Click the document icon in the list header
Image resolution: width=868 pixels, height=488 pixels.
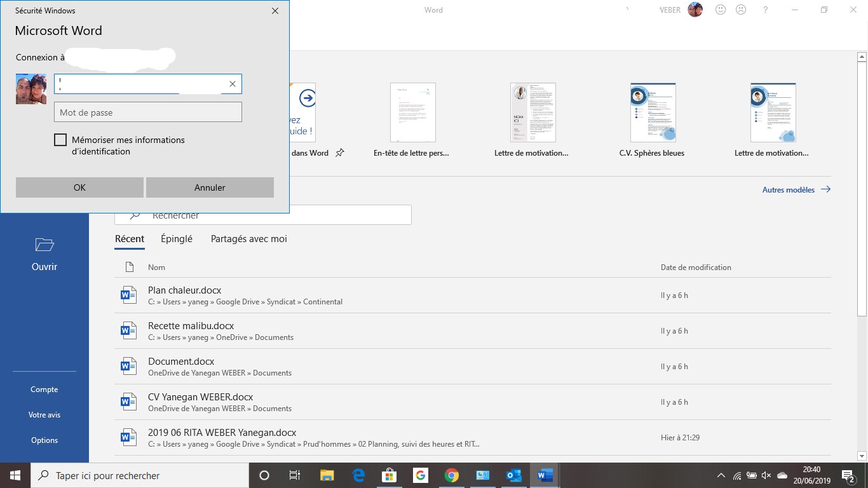click(x=130, y=267)
